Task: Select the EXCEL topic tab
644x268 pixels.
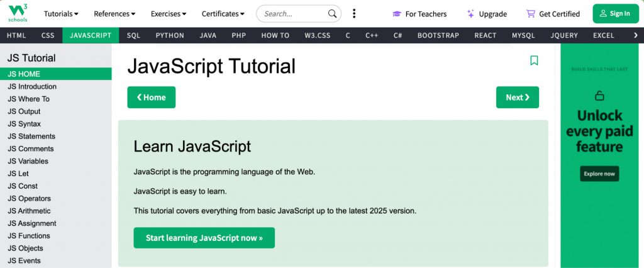Action: (x=604, y=35)
